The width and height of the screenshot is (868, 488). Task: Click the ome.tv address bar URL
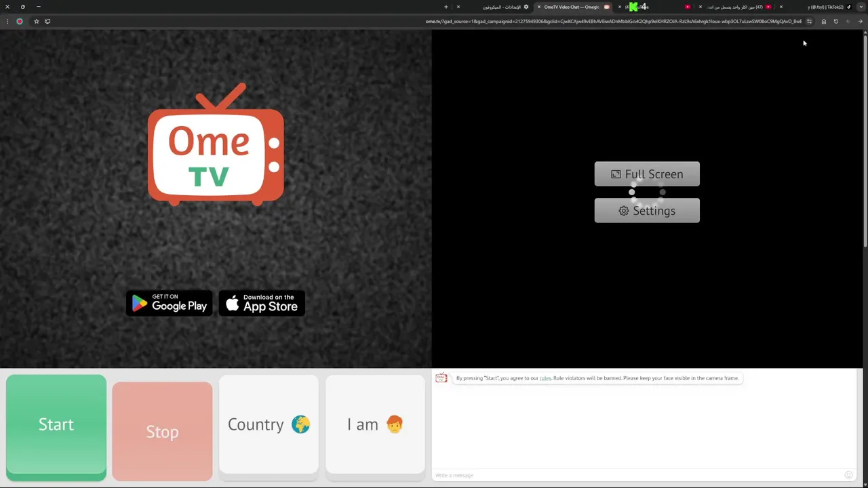pyautogui.click(x=614, y=21)
